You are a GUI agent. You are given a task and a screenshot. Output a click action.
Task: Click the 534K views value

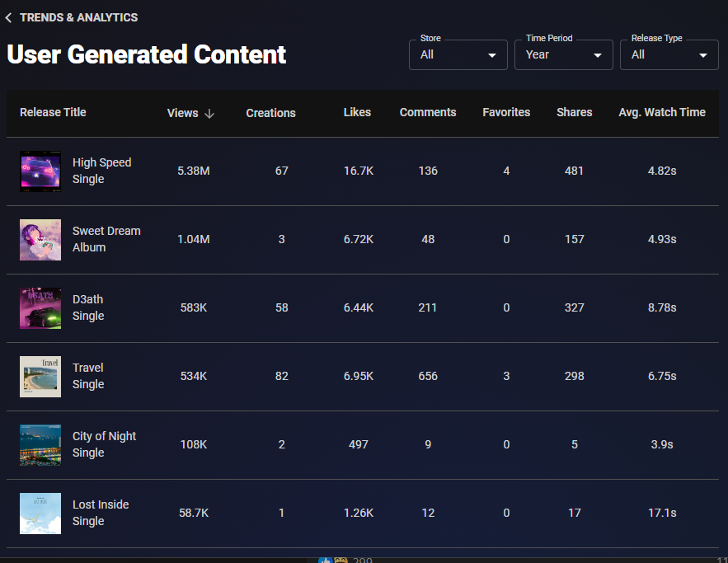(x=194, y=376)
